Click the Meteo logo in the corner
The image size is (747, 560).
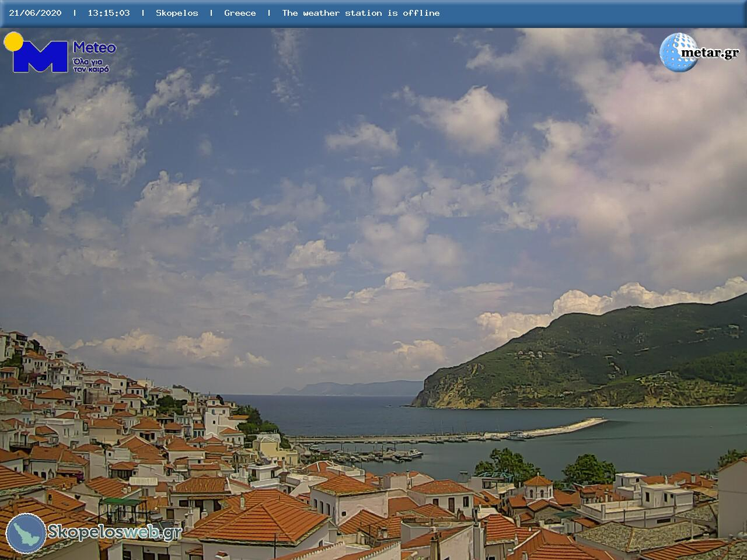coord(60,52)
